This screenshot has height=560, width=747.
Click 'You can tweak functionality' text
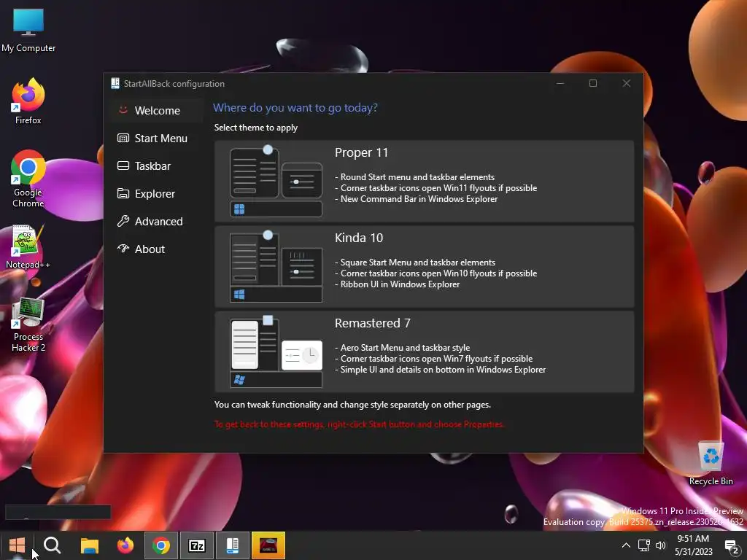coord(352,404)
